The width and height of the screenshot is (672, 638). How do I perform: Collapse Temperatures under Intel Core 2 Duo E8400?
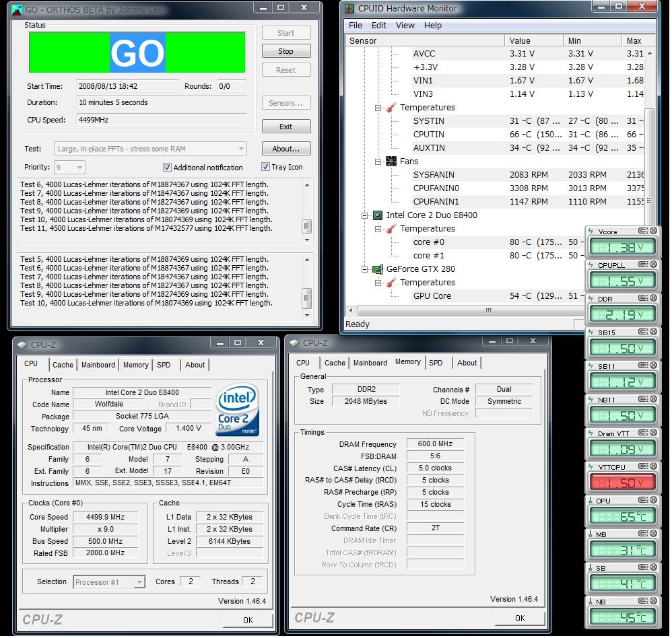[x=378, y=229]
